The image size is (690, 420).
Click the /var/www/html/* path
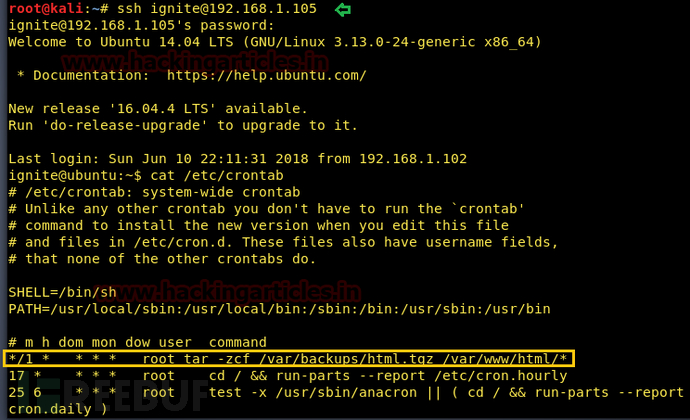[505, 359]
